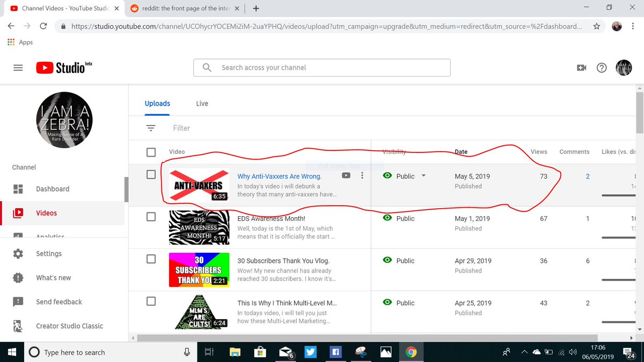Screen dimensions: 644x362
Task: Sort by Date column header
Action: (461, 152)
